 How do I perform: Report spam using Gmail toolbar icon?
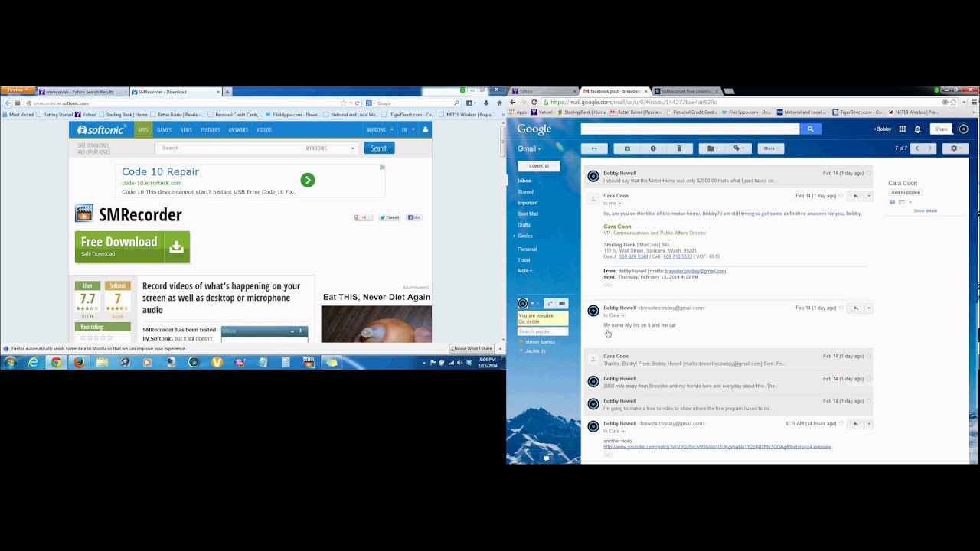tap(653, 148)
